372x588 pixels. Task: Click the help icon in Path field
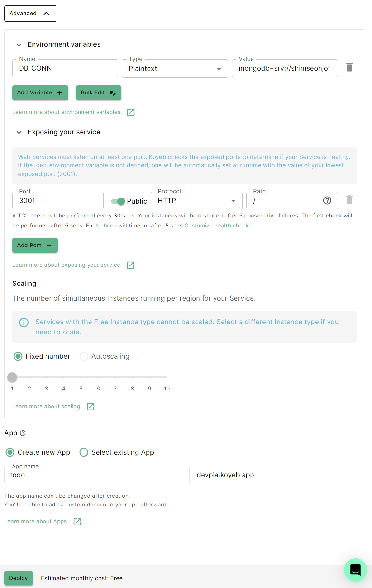click(327, 201)
